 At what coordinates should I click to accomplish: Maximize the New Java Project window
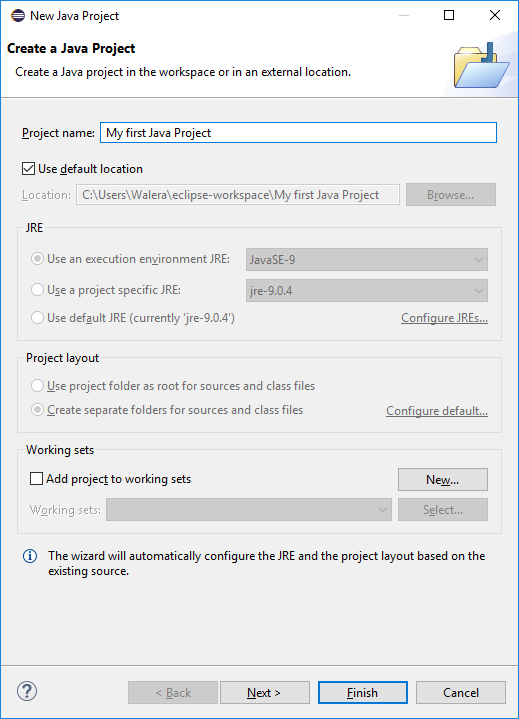click(449, 15)
